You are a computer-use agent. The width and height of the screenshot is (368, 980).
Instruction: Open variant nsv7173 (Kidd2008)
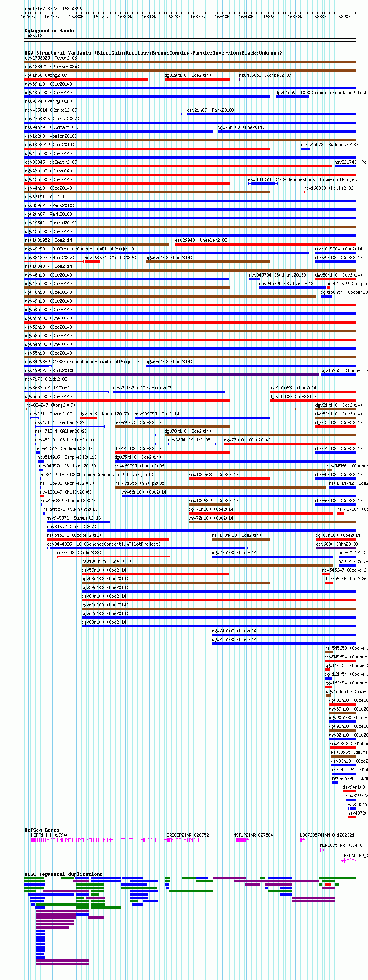pyautogui.click(x=47, y=379)
